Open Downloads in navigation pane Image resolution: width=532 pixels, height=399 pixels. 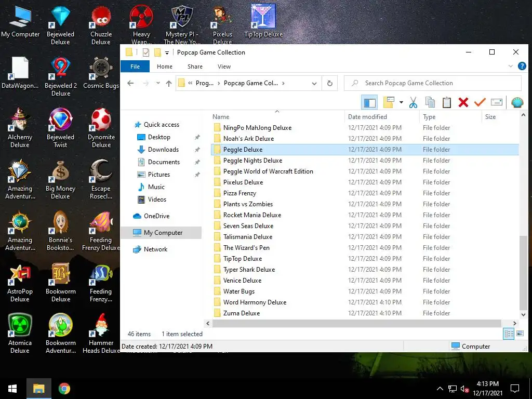(163, 150)
